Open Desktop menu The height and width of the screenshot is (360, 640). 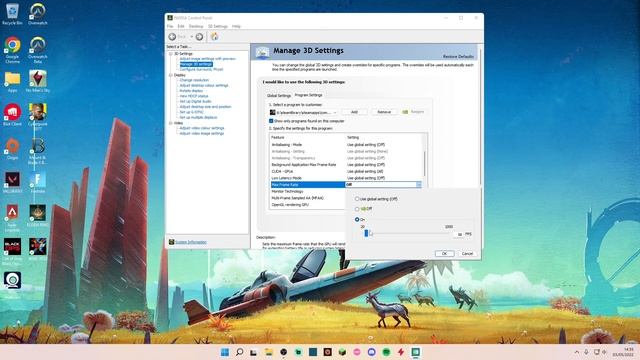(196, 26)
